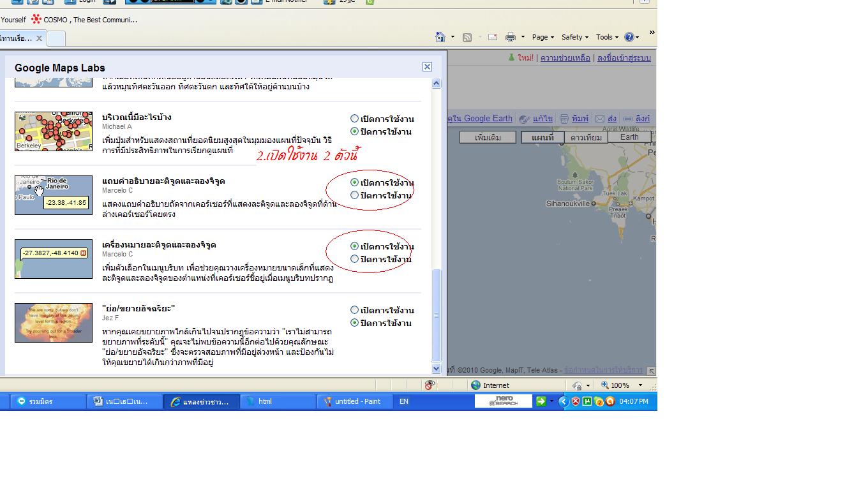Open the Word document taskbar button
The height and width of the screenshot is (490, 868).
tap(125, 401)
